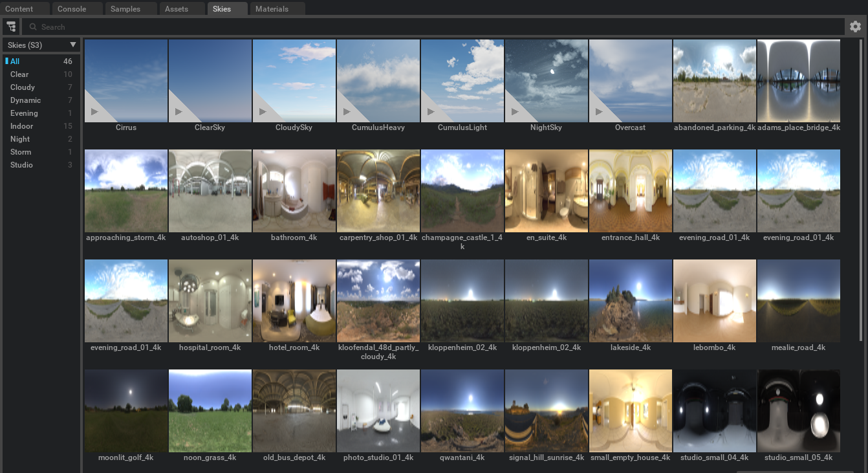Show the Dynamic skies category
This screenshot has height=473, width=868.
coord(41,100)
